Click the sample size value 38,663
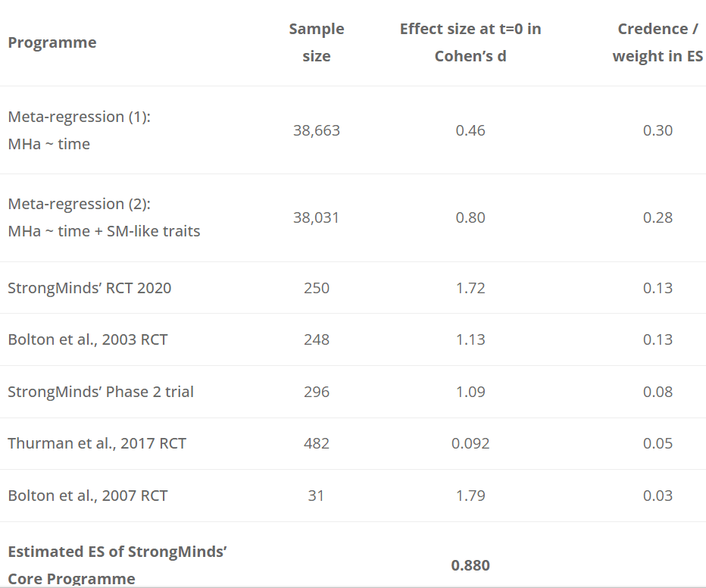Screen dimensions: 706x588 [317, 130]
